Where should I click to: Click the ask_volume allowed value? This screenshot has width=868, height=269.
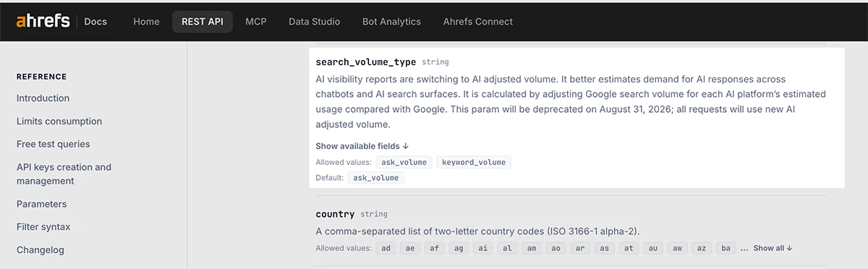pyautogui.click(x=404, y=162)
